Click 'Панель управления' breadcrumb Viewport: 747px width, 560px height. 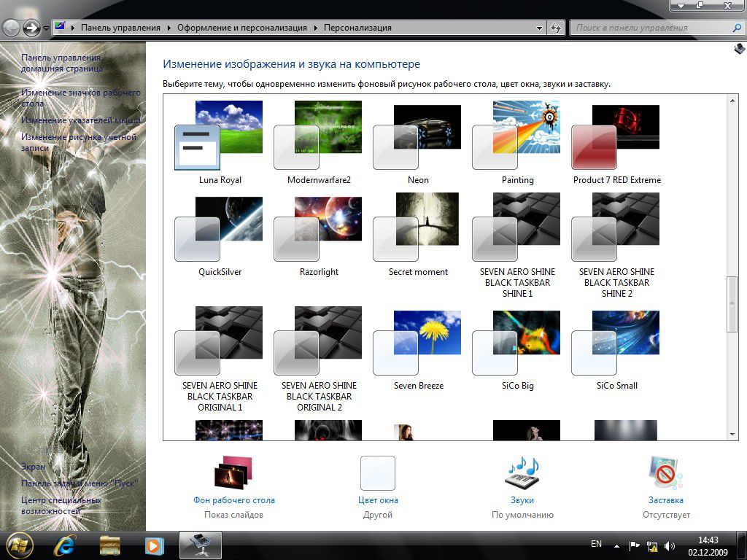[120, 28]
